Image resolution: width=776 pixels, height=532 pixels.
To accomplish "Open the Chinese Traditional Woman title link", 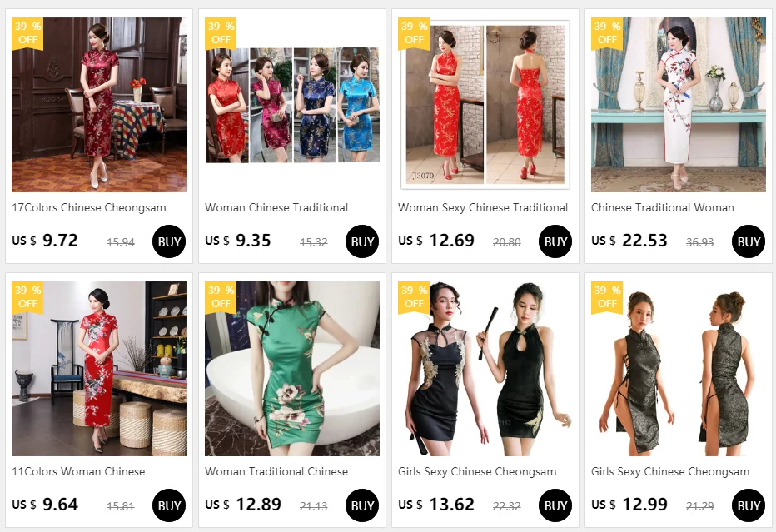I will coord(663,208).
